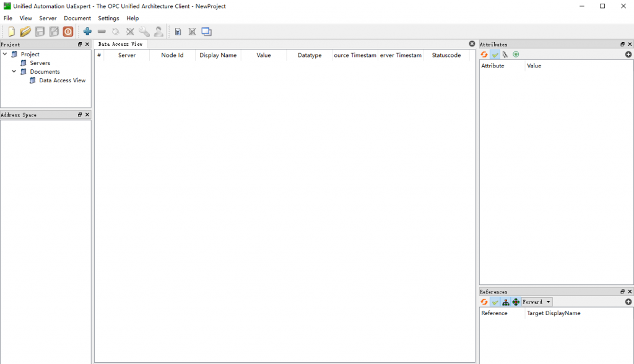Click the # column header
The width and height of the screenshot is (634, 364).
pyautogui.click(x=99, y=56)
